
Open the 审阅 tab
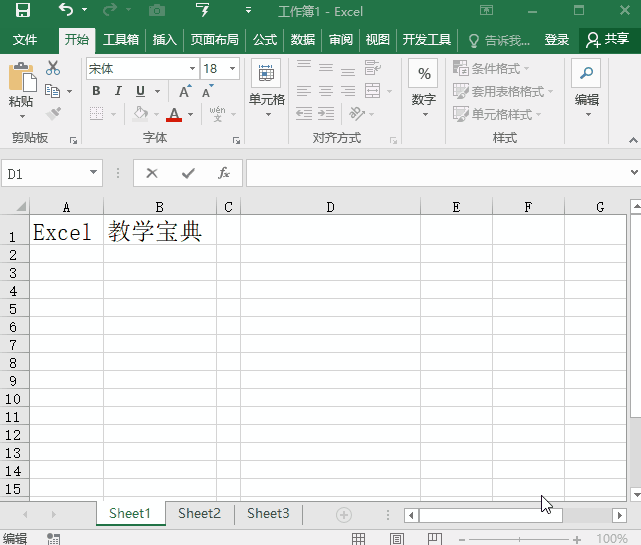point(341,40)
